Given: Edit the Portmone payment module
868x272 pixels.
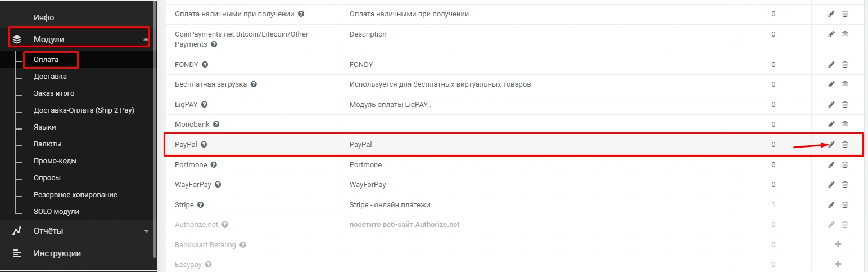Looking at the screenshot, I should [831, 165].
